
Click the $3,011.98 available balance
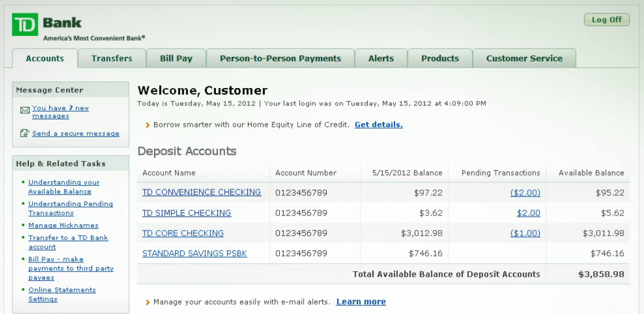tap(603, 233)
